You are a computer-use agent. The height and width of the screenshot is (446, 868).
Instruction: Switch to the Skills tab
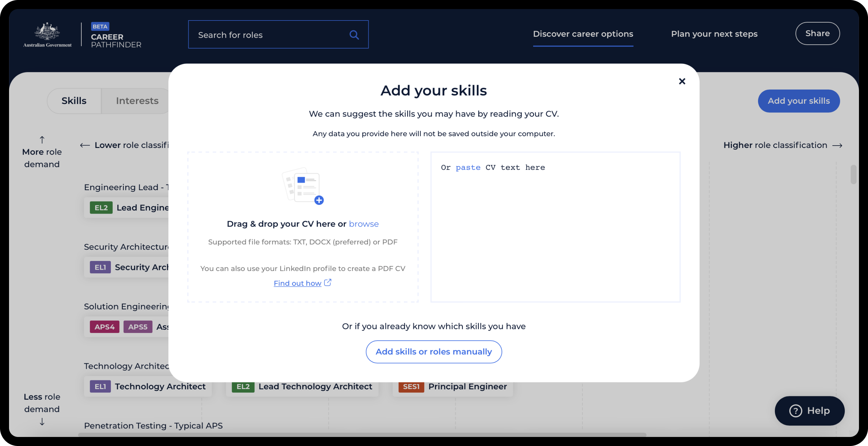point(74,101)
